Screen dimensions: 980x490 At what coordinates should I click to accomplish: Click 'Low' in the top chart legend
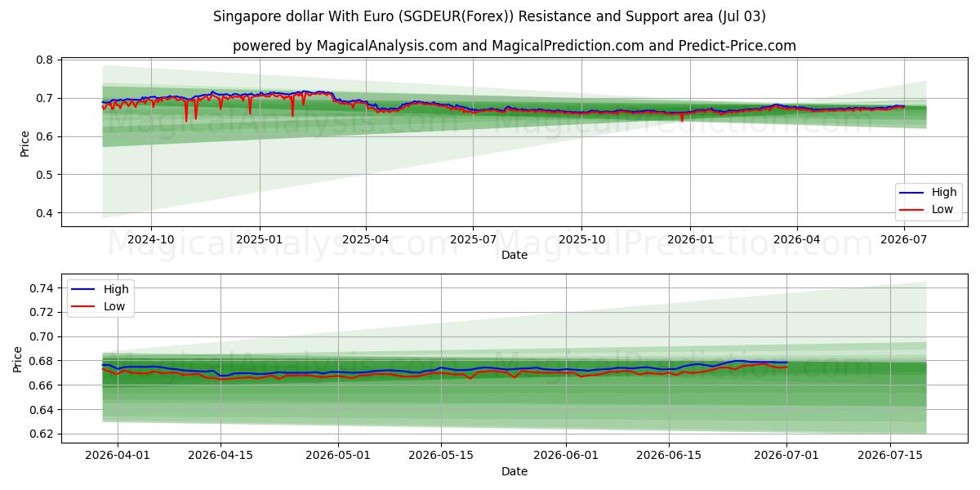tap(943, 209)
